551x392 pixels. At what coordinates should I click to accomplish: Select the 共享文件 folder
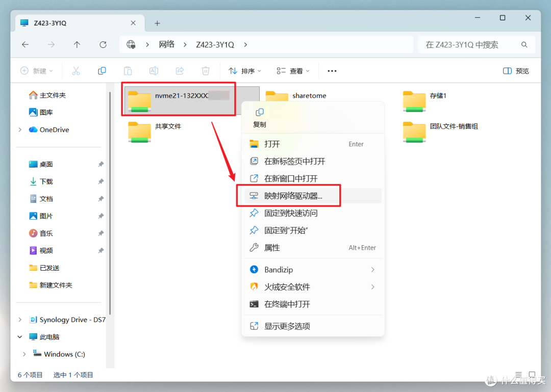click(155, 132)
